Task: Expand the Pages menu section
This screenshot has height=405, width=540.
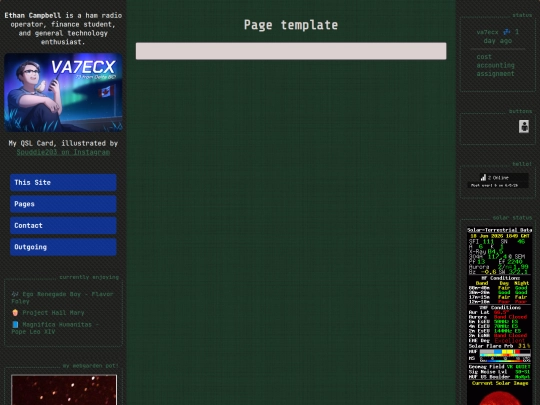Action: pyautogui.click(x=63, y=204)
